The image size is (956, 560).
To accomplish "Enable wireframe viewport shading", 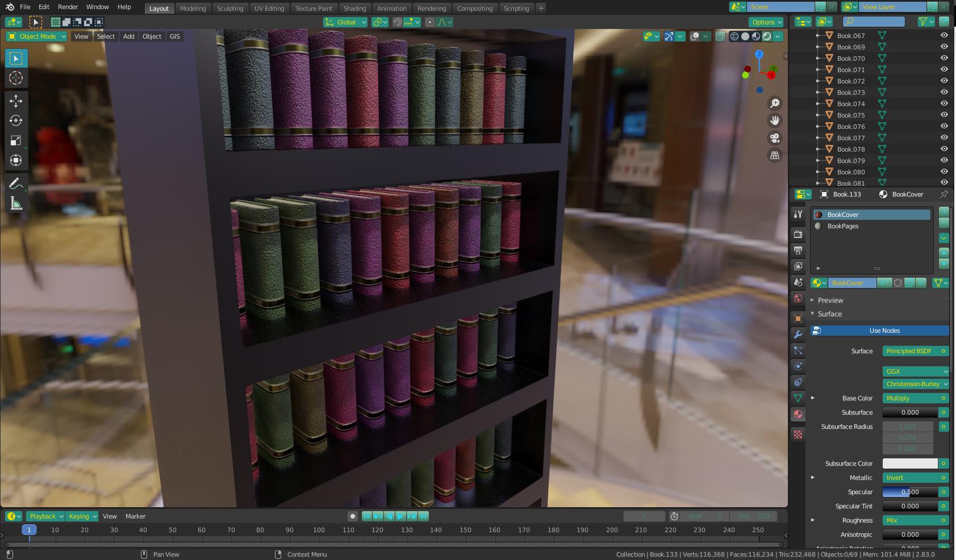I will coord(734,36).
